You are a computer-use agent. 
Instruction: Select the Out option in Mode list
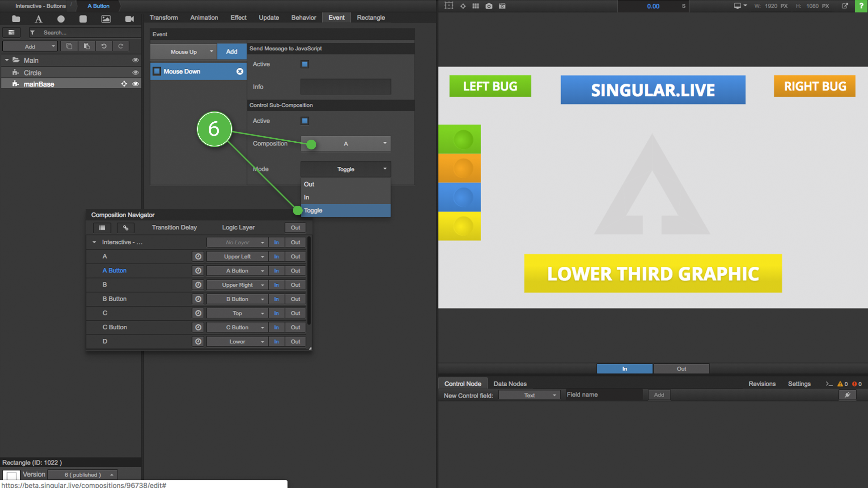point(346,184)
